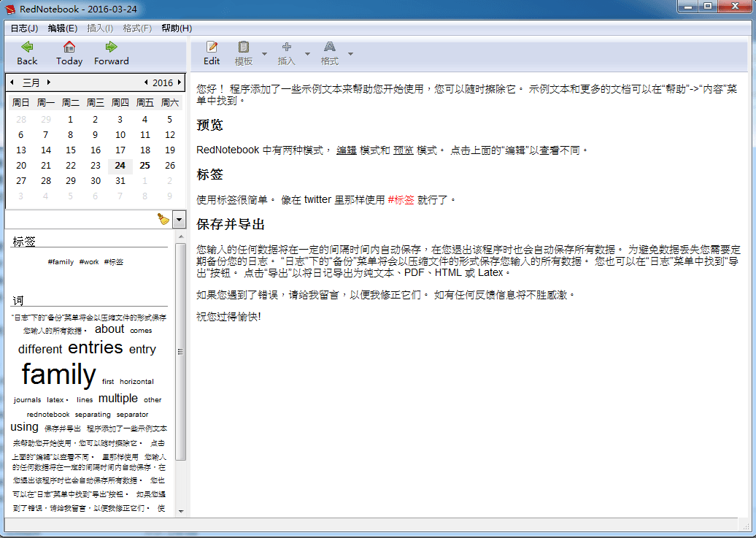Click the underlined 编辑 text in preview
Screen dimensions: 756x538
[x=346, y=150]
